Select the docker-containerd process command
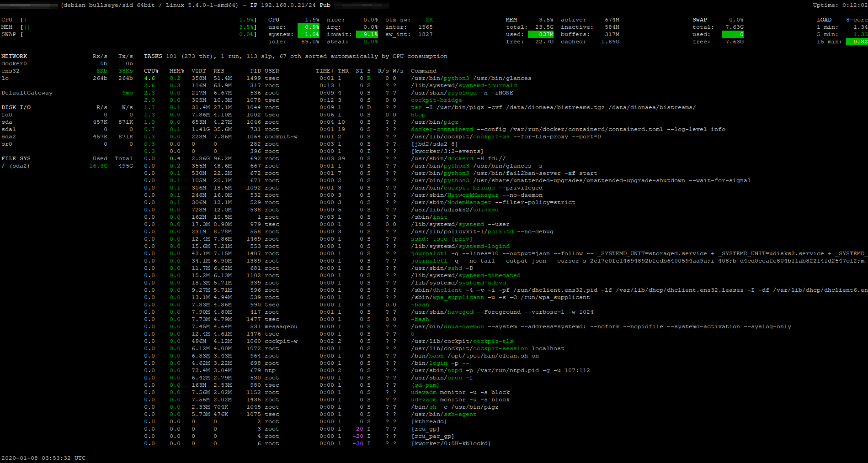 point(568,129)
